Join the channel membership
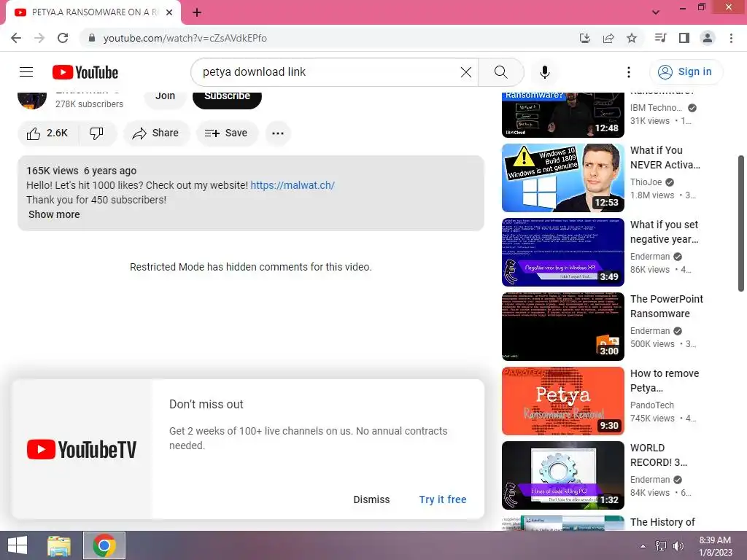747x560 pixels. click(x=165, y=97)
